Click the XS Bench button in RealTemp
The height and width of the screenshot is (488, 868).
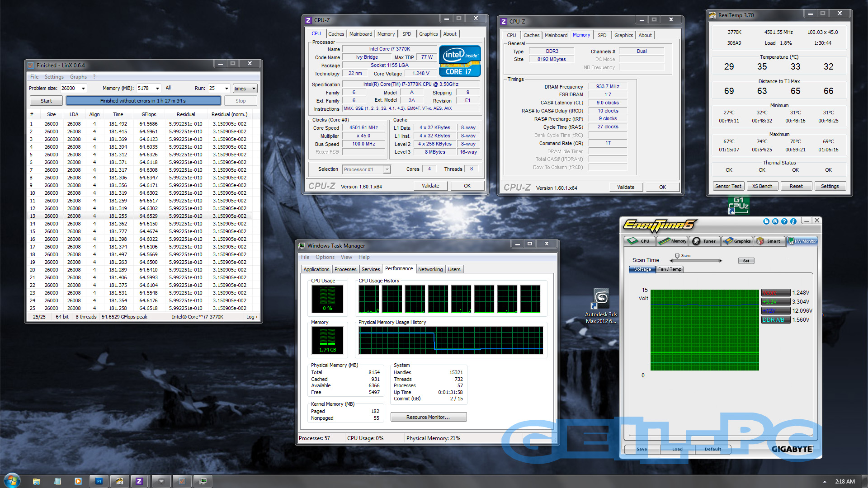point(762,186)
